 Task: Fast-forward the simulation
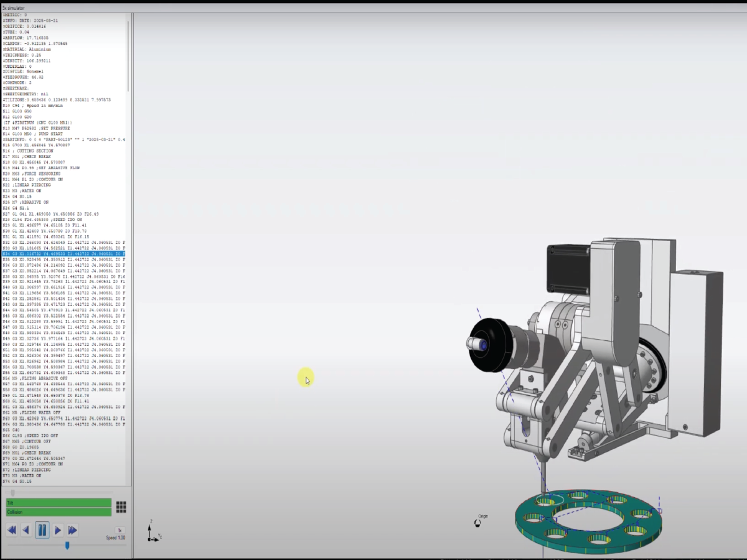tap(73, 530)
